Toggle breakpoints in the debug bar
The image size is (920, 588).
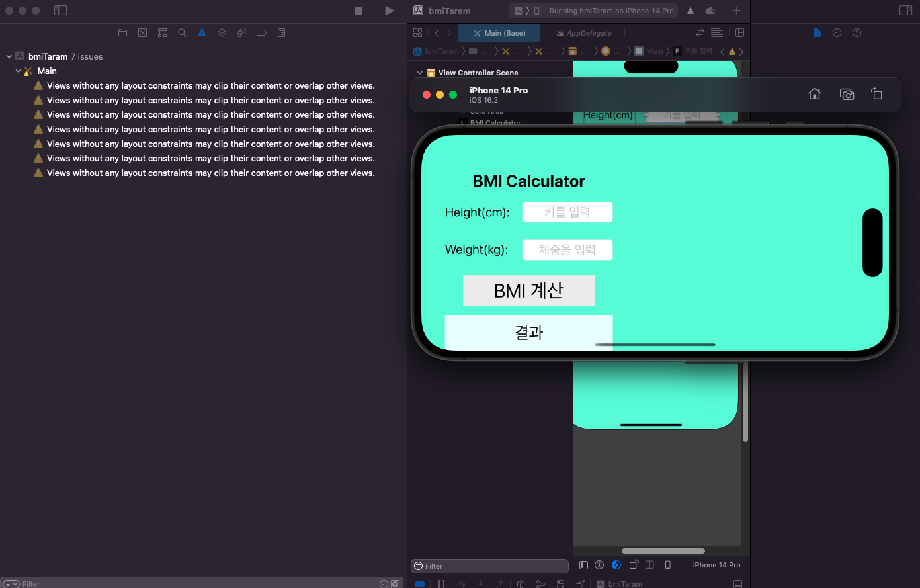[419, 584]
